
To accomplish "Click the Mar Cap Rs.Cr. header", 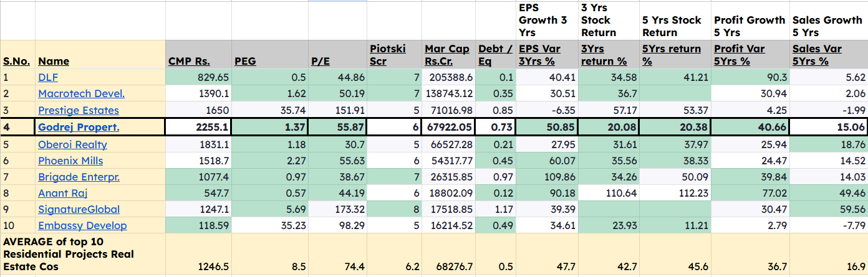I will tap(447, 55).
